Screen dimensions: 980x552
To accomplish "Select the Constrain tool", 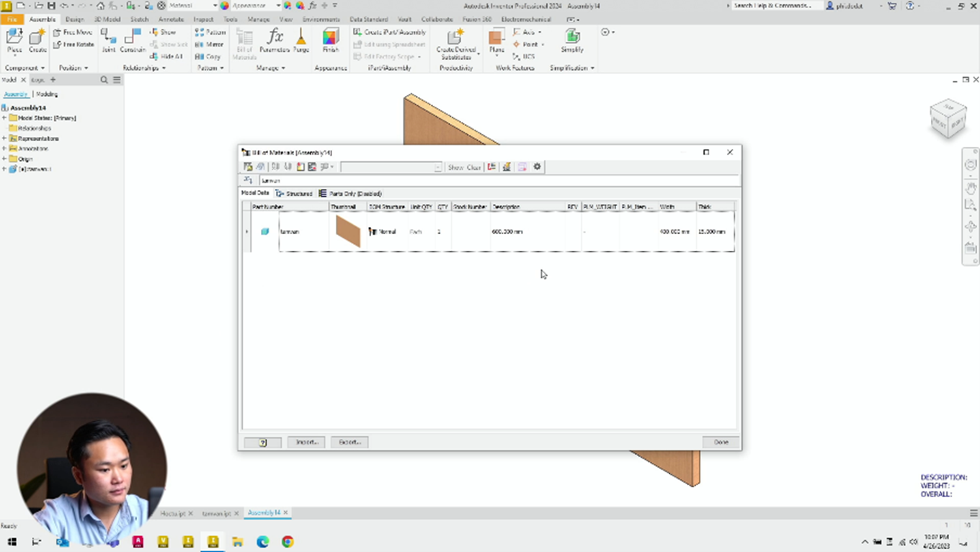I will (x=133, y=40).
